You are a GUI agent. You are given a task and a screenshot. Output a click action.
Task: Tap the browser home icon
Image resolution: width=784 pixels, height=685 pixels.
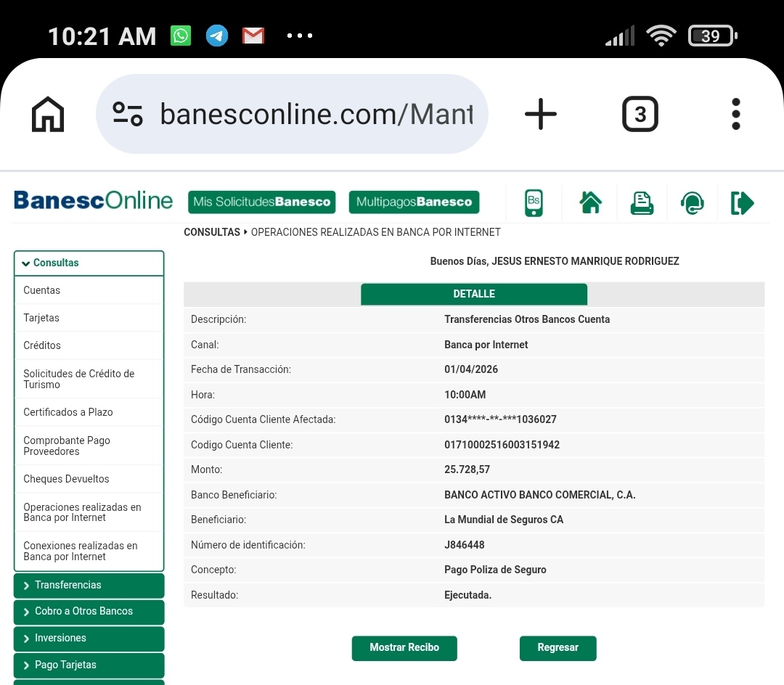[48, 114]
